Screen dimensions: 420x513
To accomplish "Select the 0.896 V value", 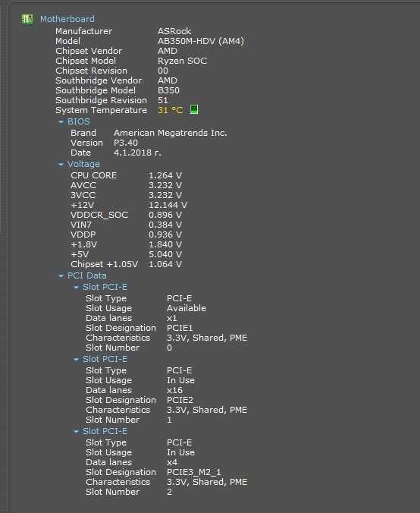I will [x=165, y=215].
